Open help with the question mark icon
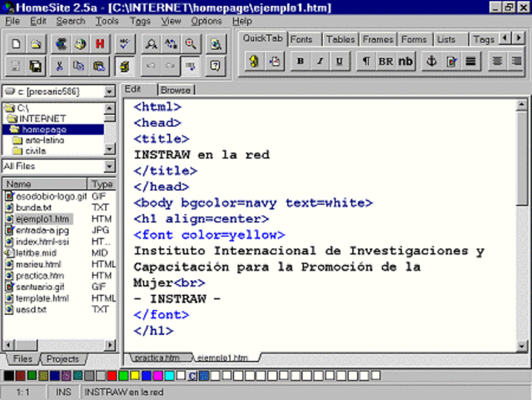 pyautogui.click(x=216, y=66)
